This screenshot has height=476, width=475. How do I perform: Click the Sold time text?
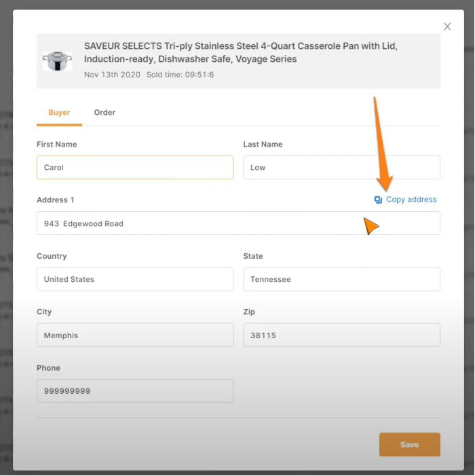point(180,75)
